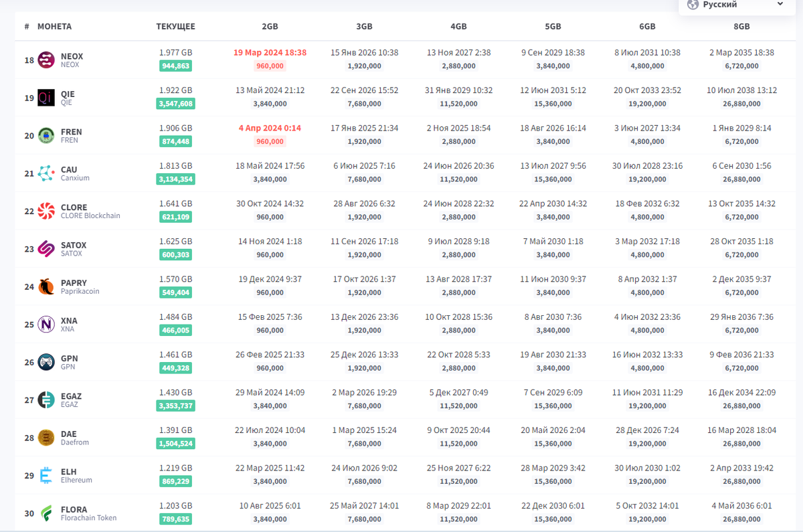
Task: Click the # rank column header
Action: coord(27,27)
